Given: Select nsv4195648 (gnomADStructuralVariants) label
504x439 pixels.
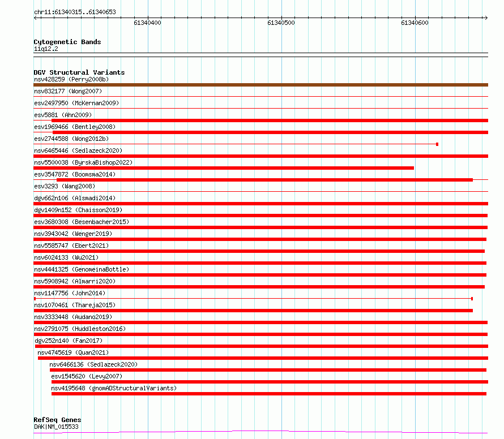Looking at the screenshot, I should pyautogui.click(x=114, y=388).
